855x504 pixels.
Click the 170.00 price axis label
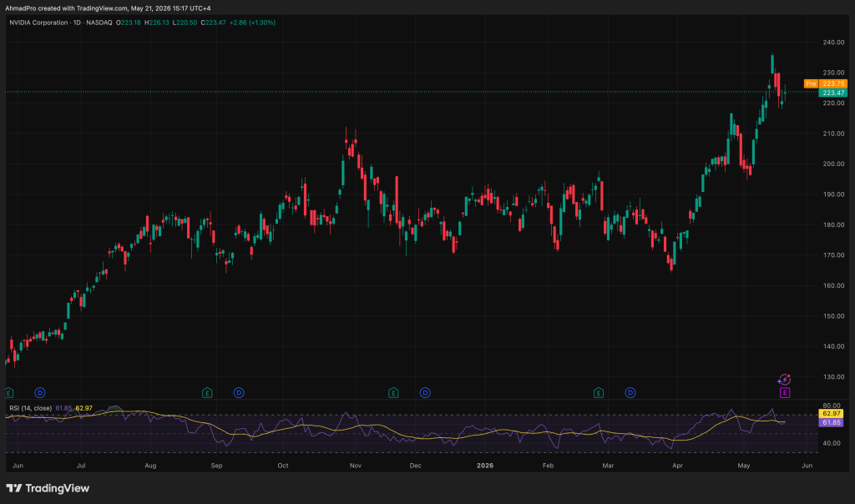[x=833, y=255]
